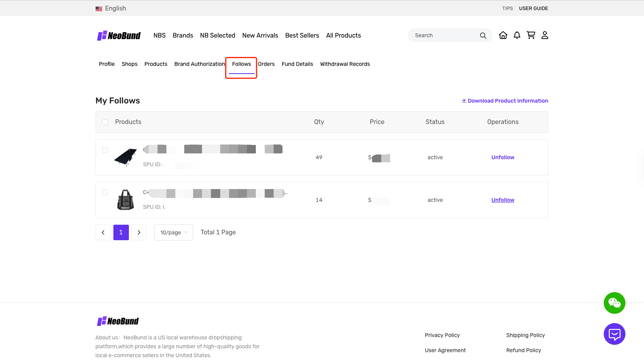Open the Fund Details tab

(x=297, y=64)
